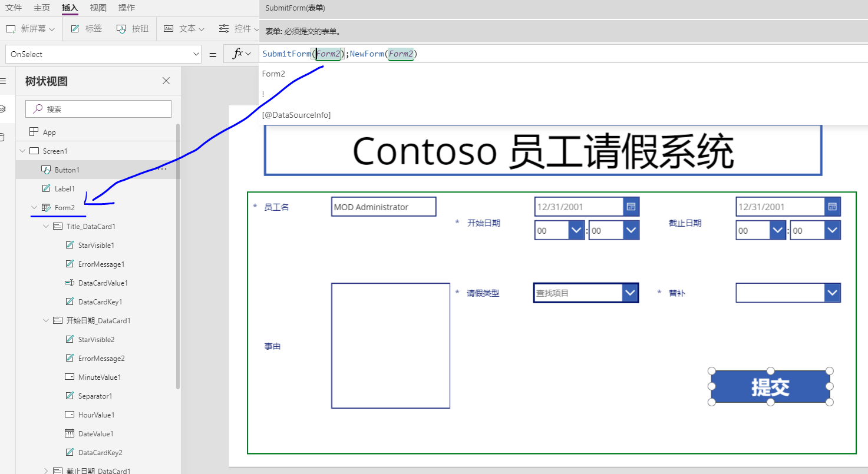Image resolution: width=868 pixels, height=474 pixels.
Task: Click the 事由 multiline text box
Action: [391, 346]
